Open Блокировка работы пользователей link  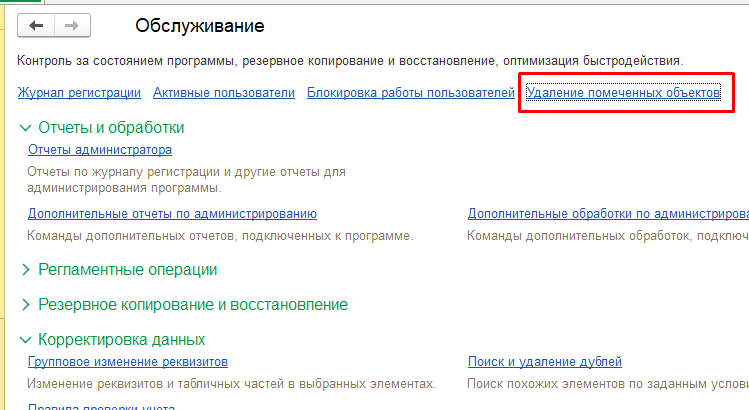pyautogui.click(x=411, y=92)
